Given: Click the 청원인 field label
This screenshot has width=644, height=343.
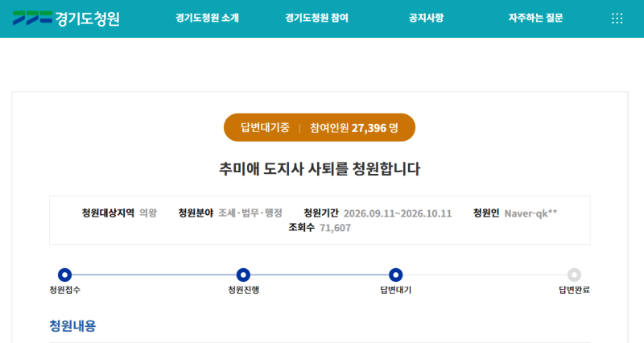Looking at the screenshot, I should pos(486,213).
